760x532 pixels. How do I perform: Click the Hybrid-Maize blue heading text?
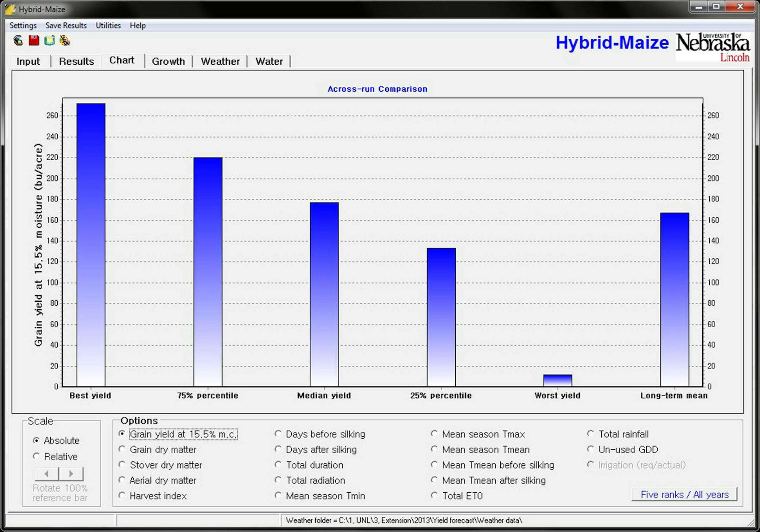point(612,43)
